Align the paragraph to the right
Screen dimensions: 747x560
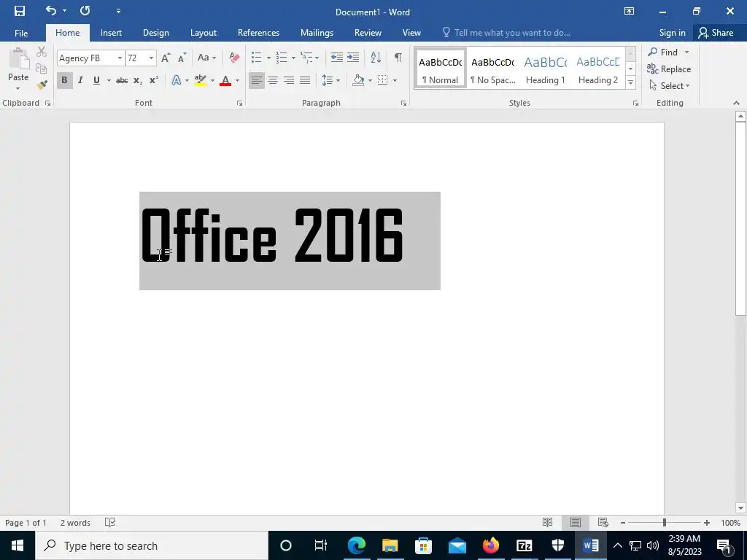[289, 80]
